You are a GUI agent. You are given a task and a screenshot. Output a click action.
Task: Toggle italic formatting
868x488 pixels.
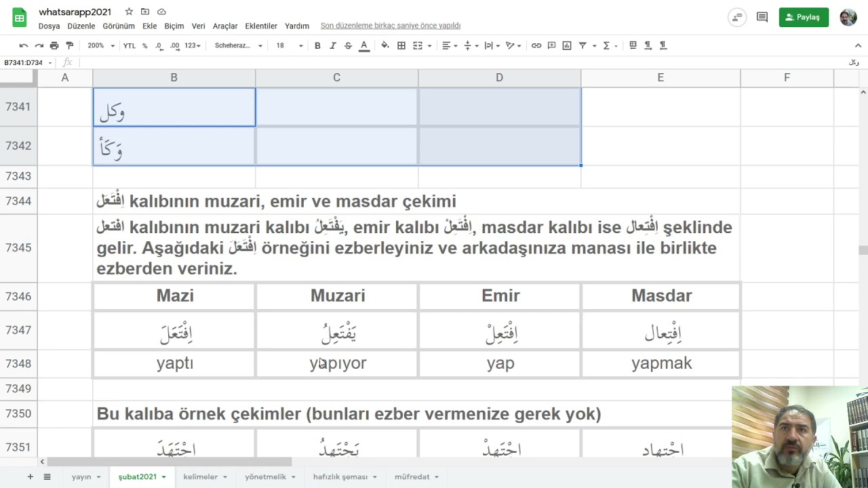333,45
